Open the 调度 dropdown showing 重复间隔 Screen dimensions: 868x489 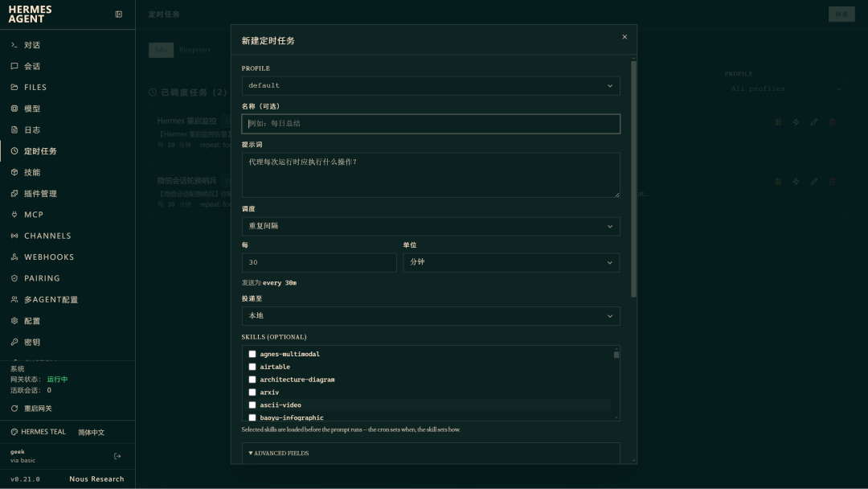tap(431, 227)
